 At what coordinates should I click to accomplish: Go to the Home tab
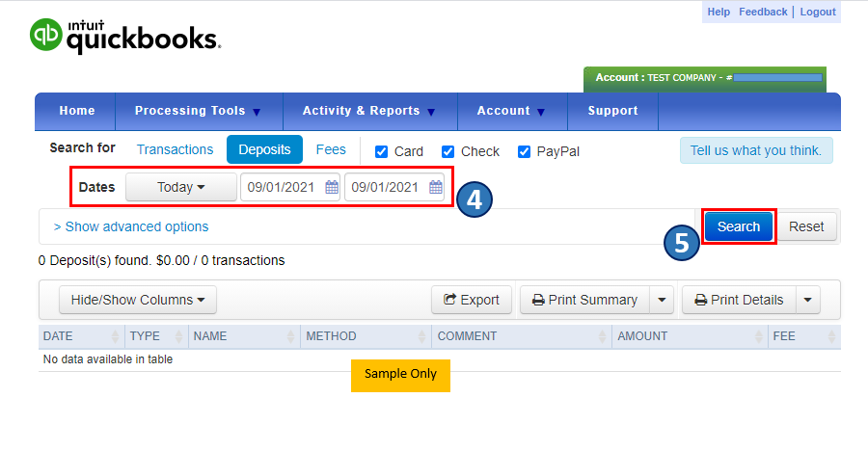pos(77,111)
